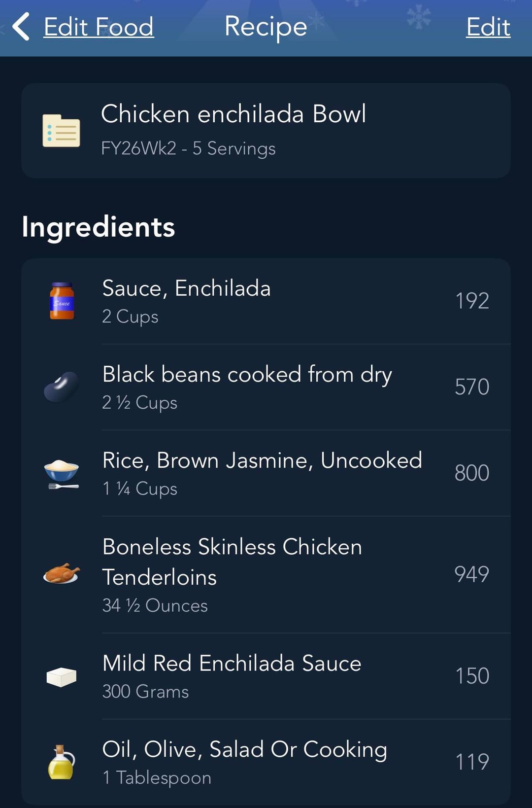Tap the olive oil bottle icon
The image size is (532, 808).
[62, 762]
